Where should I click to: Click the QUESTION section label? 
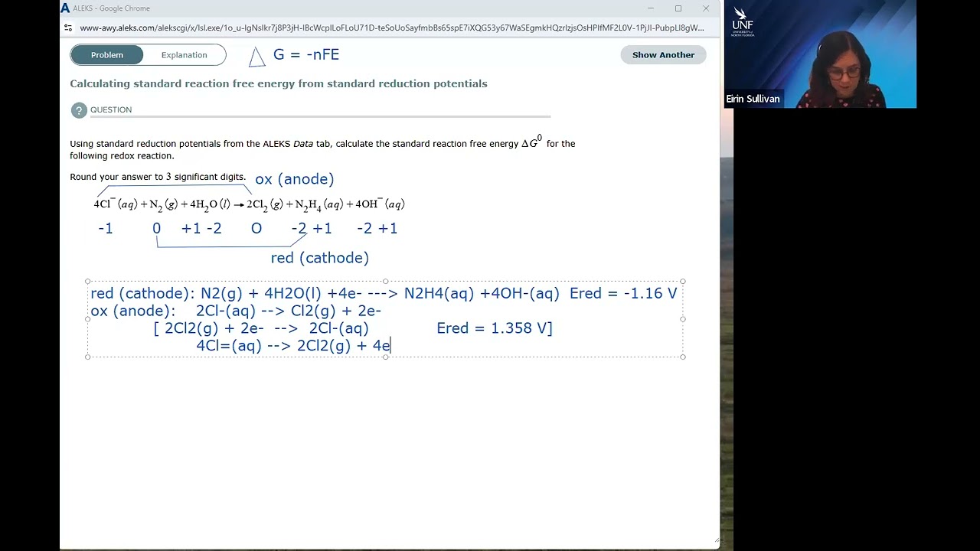click(x=111, y=110)
